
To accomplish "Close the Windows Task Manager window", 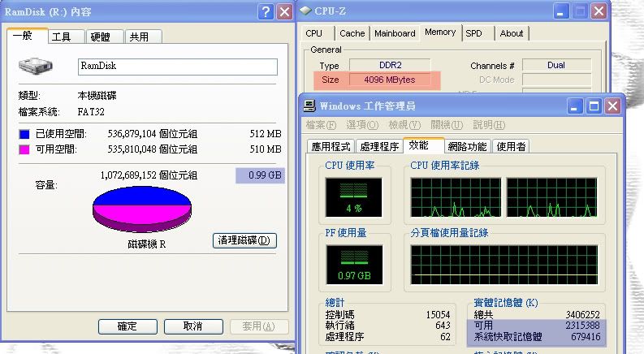I will (613, 106).
